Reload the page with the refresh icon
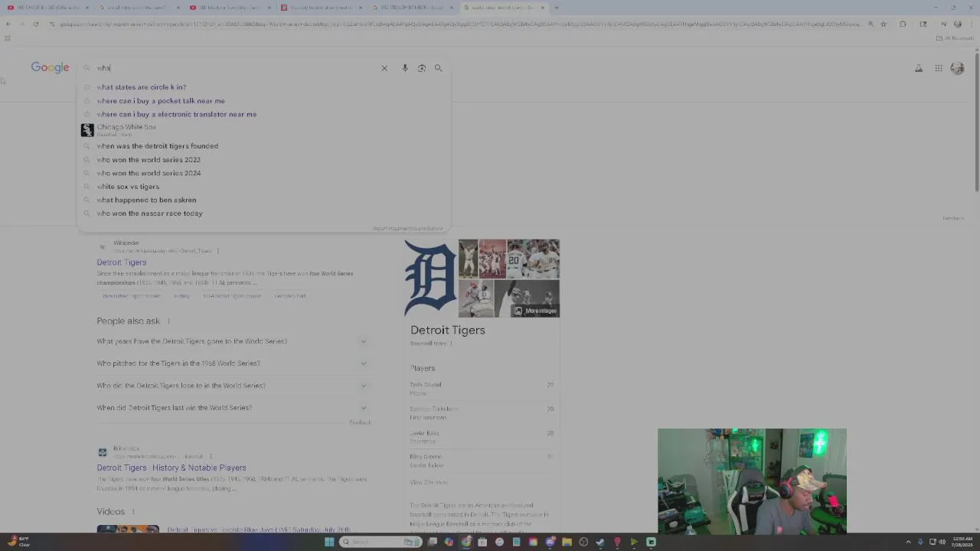This screenshot has width=980, height=551. pos(35,24)
